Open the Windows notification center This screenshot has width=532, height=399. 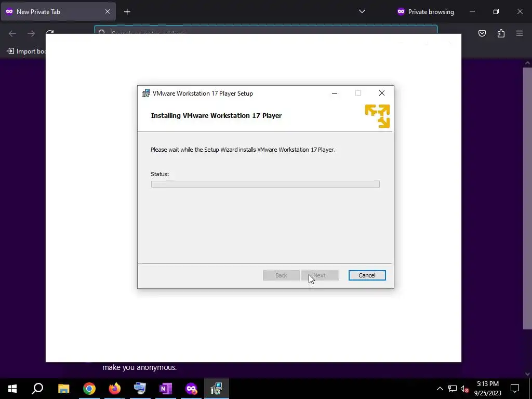pyautogui.click(x=515, y=389)
